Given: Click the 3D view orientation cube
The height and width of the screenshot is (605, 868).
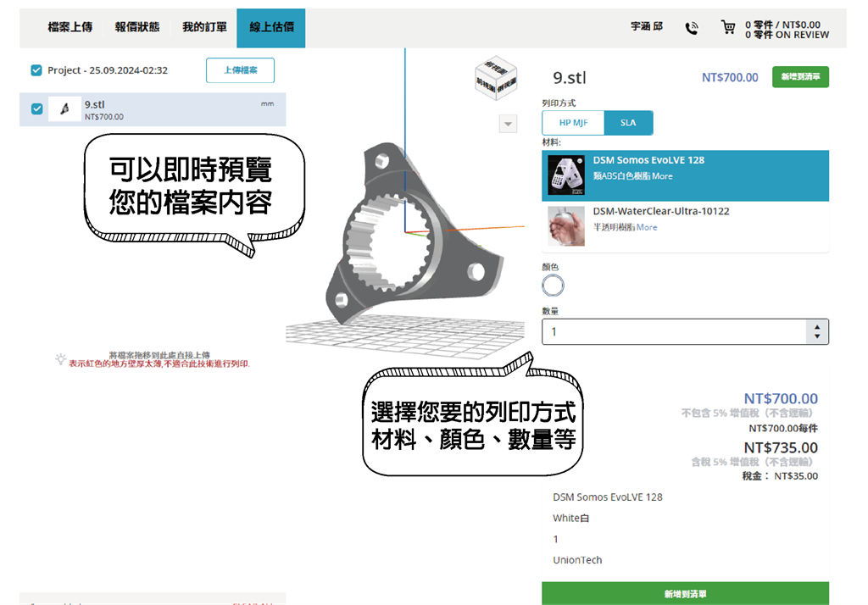Looking at the screenshot, I should [x=497, y=79].
